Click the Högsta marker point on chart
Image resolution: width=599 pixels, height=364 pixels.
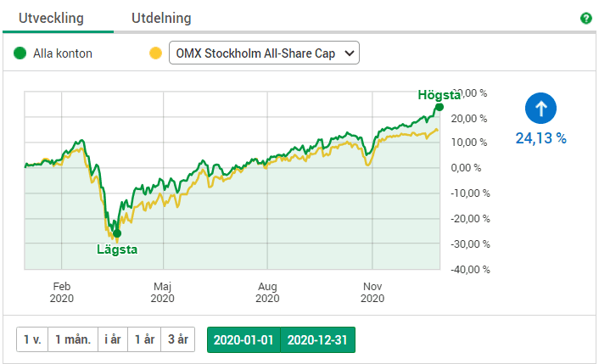439,107
